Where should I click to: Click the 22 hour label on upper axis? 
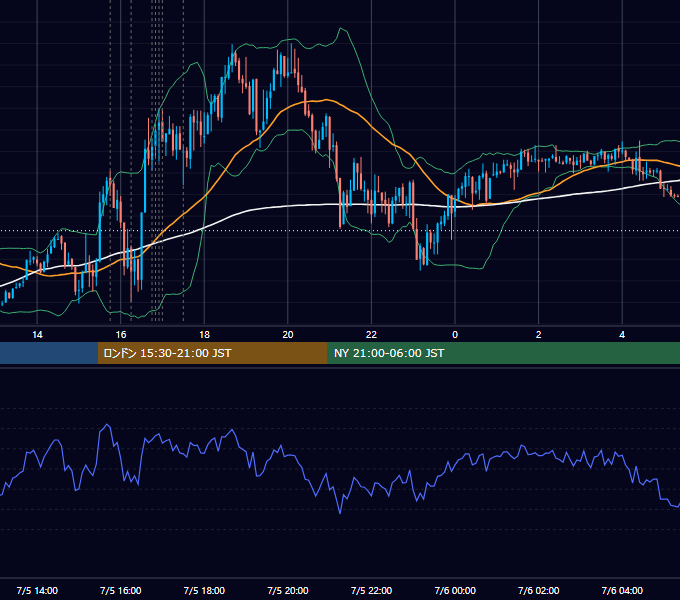click(x=371, y=335)
